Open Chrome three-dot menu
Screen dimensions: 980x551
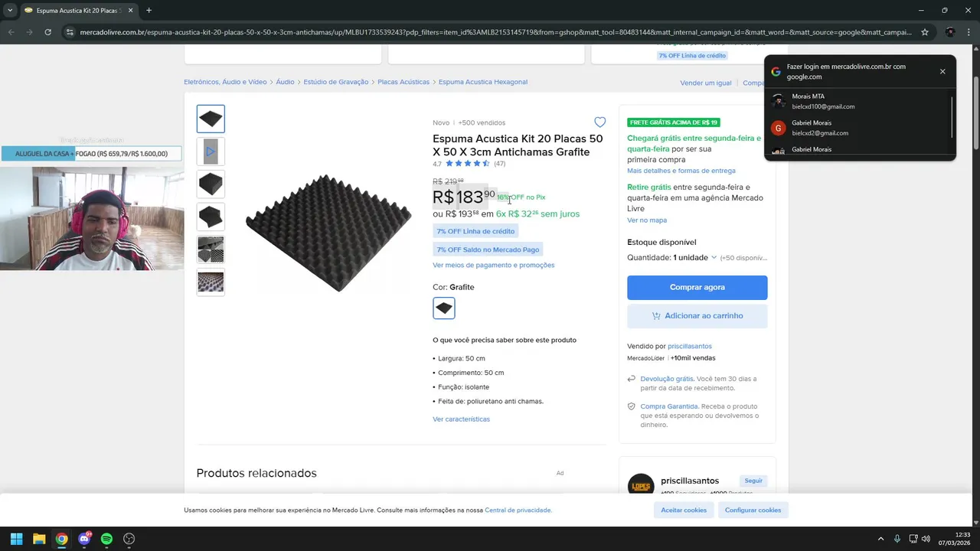pyautogui.click(x=968, y=32)
